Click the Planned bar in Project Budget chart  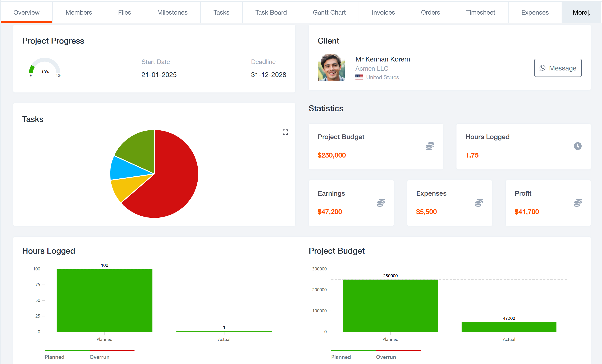(390, 305)
